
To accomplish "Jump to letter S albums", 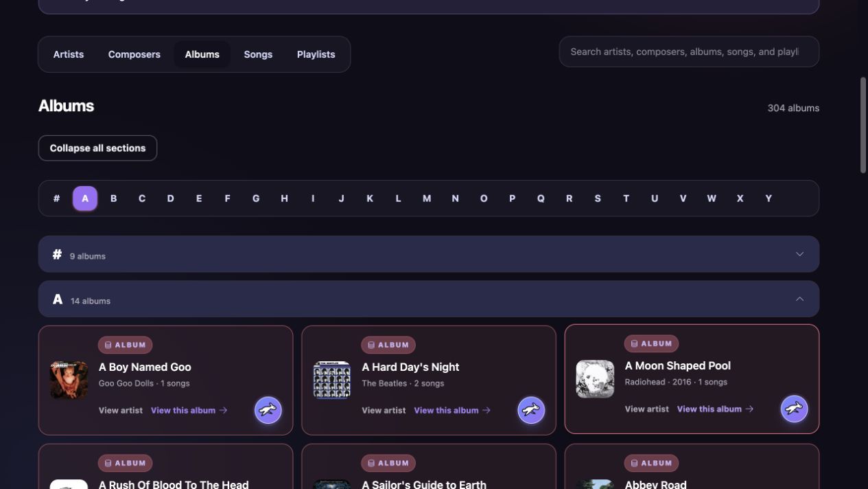I will [598, 198].
